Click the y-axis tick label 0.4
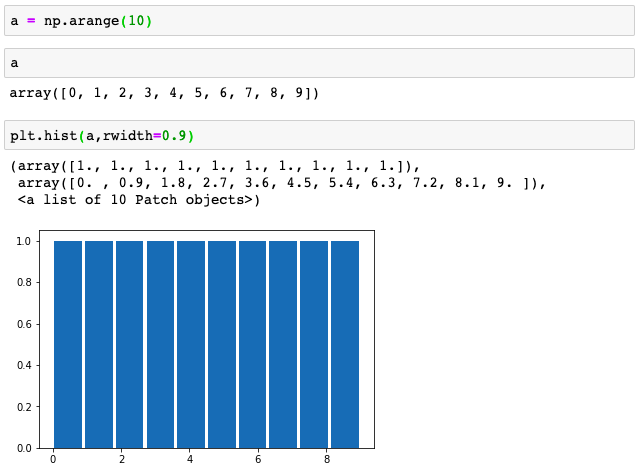 [24, 365]
